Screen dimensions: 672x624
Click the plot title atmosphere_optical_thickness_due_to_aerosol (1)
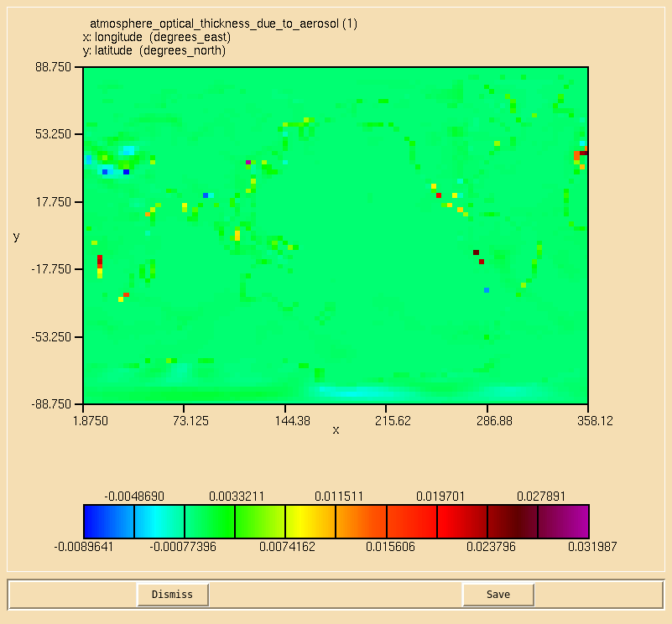223,23
